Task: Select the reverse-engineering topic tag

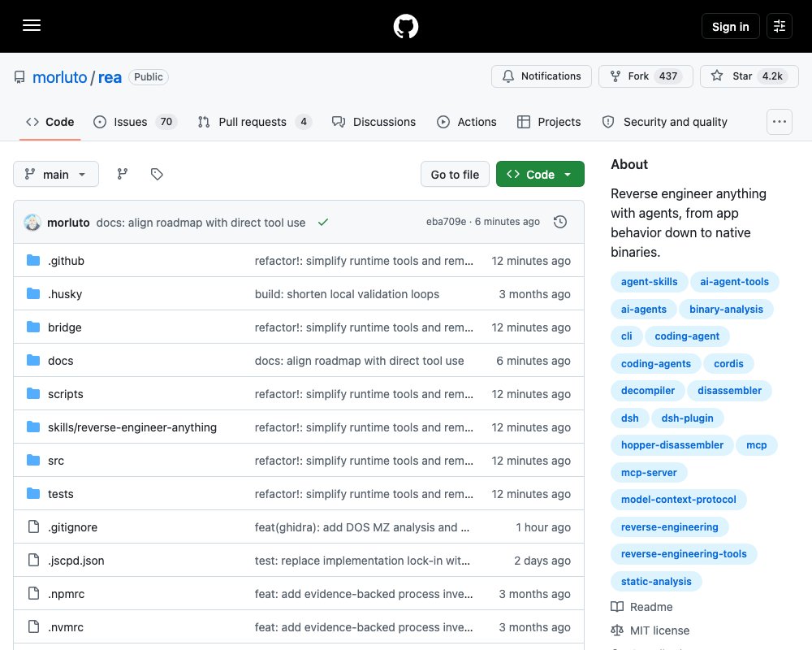Action: pyautogui.click(x=669, y=526)
